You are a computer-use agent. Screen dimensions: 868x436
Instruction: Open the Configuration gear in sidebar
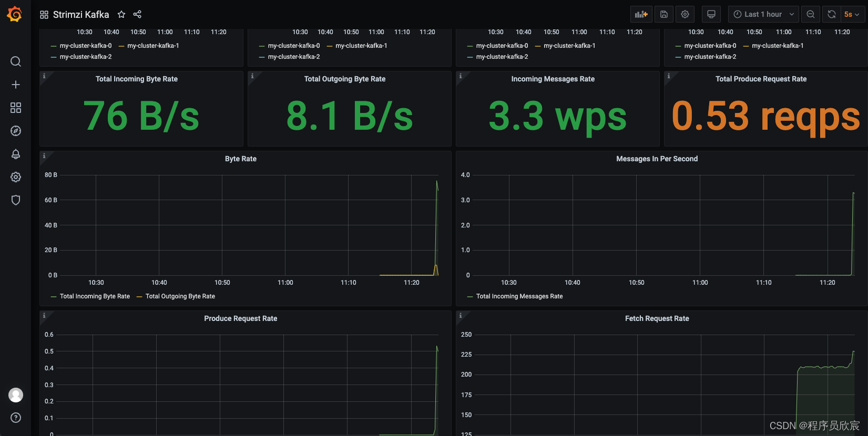pos(16,177)
